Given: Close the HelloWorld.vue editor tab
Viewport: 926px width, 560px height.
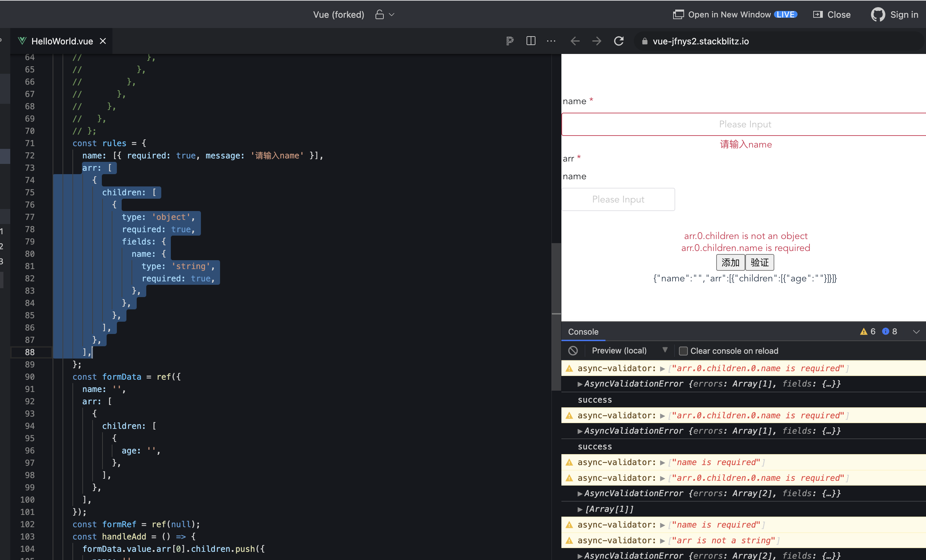Looking at the screenshot, I should [103, 41].
